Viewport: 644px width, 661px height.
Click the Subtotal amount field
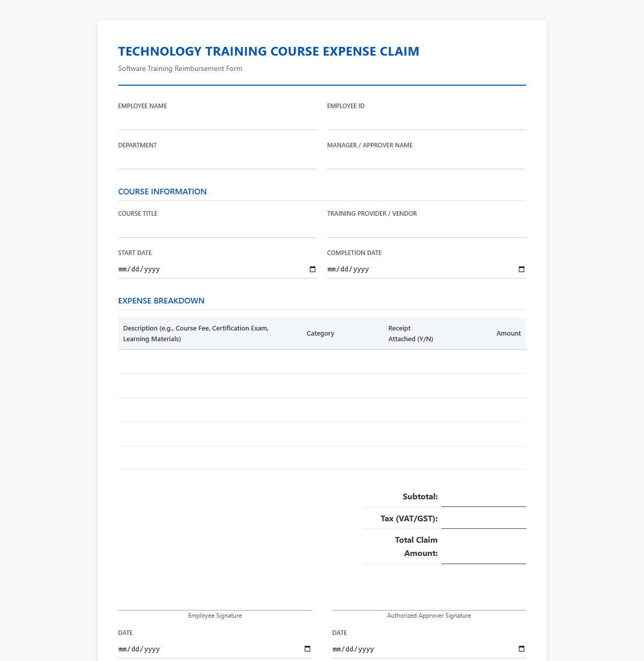coord(484,496)
